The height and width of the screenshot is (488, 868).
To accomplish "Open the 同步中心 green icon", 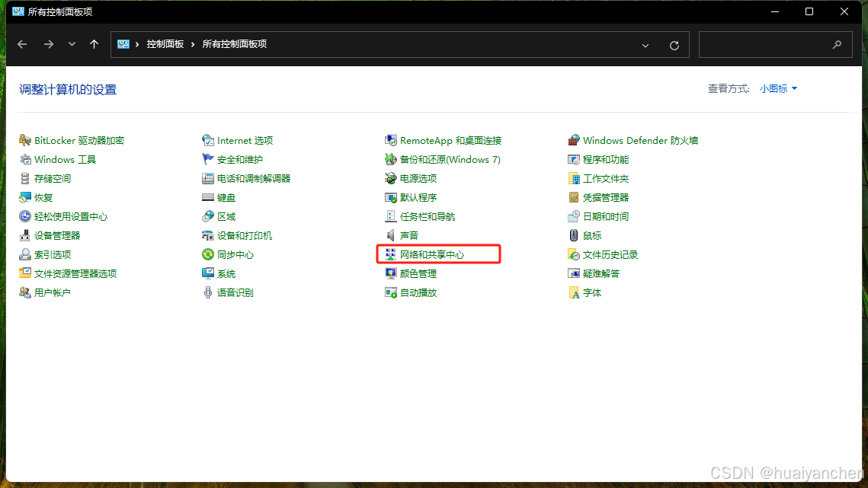I will coord(207,254).
